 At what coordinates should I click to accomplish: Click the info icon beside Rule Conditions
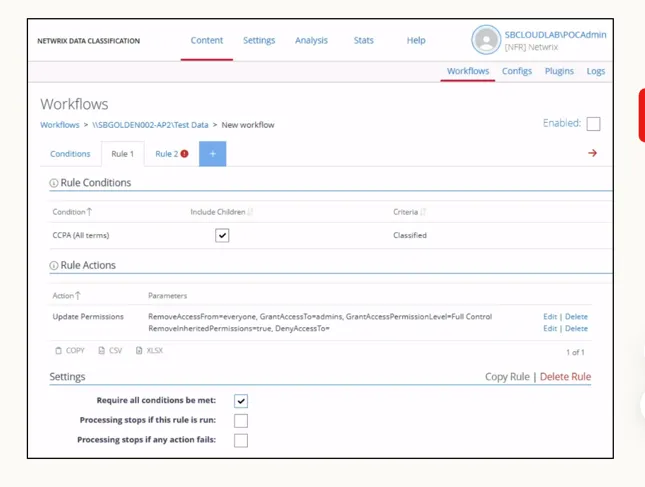click(x=53, y=183)
